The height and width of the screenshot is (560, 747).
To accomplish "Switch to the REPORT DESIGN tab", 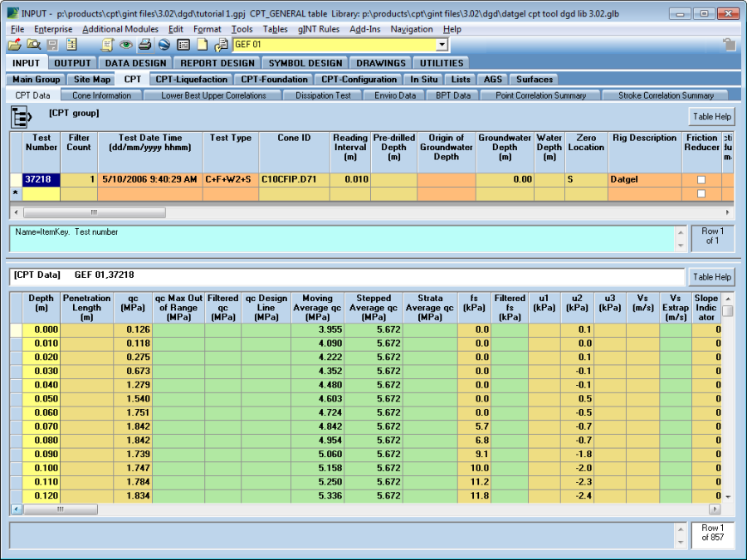I will click(x=217, y=63).
